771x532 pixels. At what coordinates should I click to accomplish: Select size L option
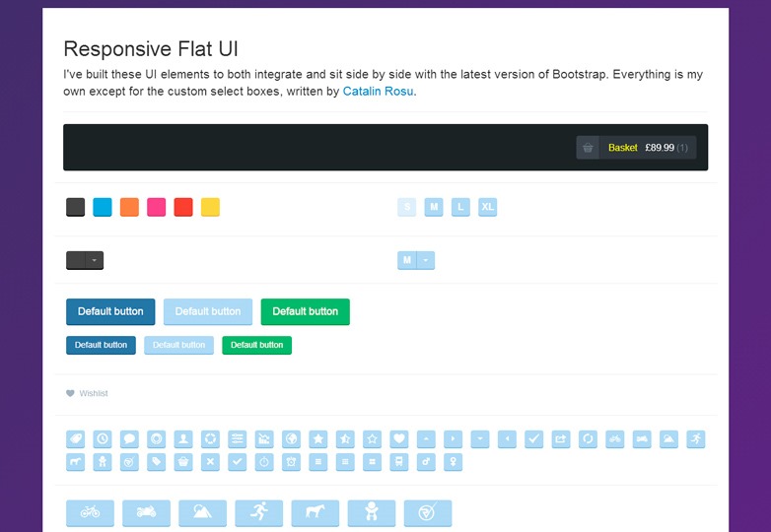(x=460, y=208)
